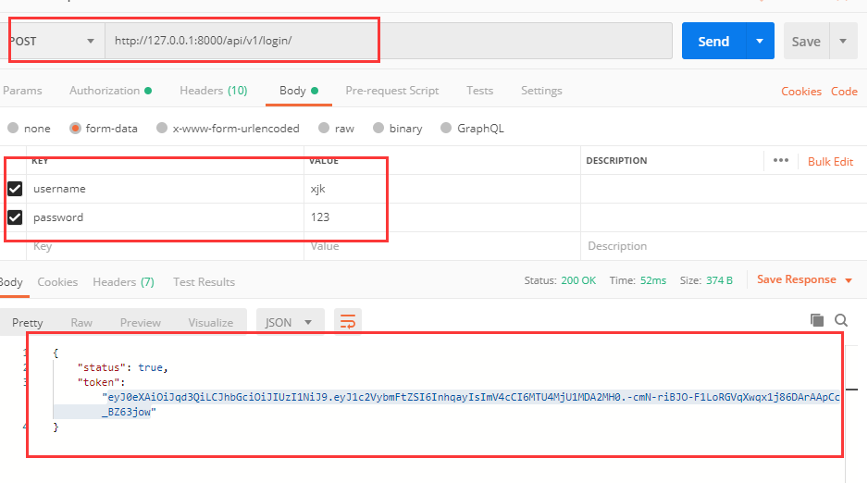Click the 200 OK status text
This screenshot has width=868, height=483.
tap(578, 280)
